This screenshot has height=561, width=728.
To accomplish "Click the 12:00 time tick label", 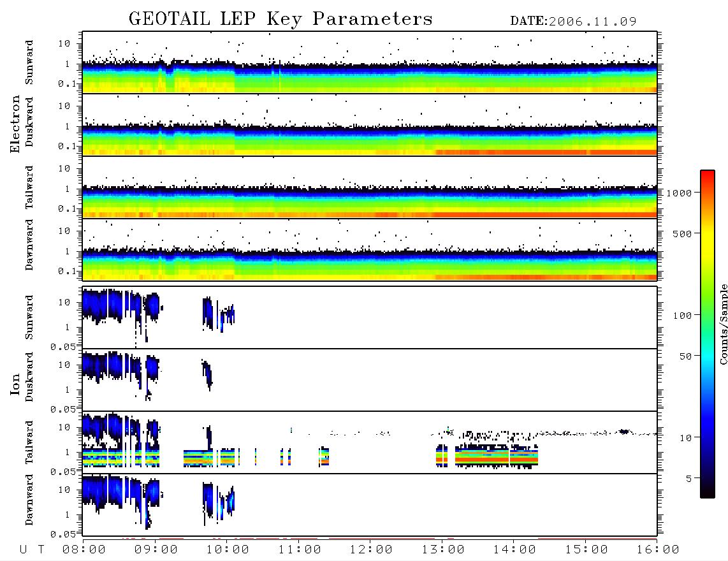I will pyautogui.click(x=371, y=550).
